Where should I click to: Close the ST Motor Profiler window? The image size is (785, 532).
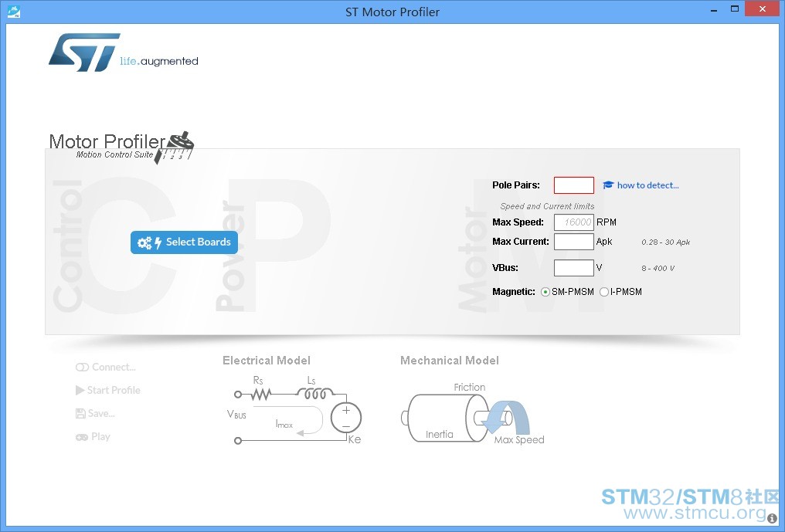pos(763,9)
